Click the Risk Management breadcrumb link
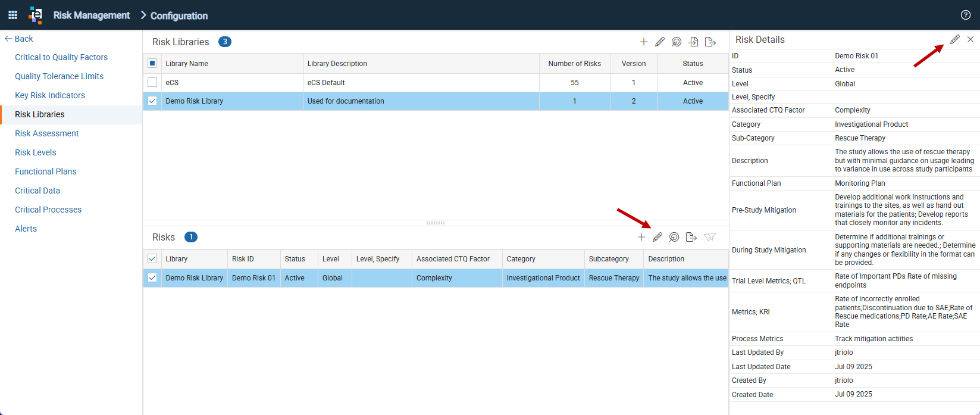Image resolution: width=980 pixels, height=415 pixels. [92, 15]
